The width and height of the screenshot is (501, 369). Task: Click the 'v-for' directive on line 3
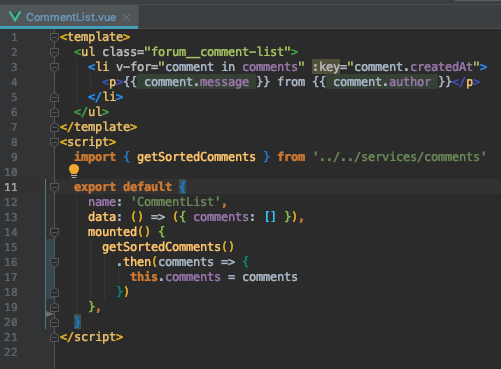click(x=133, y=67)
